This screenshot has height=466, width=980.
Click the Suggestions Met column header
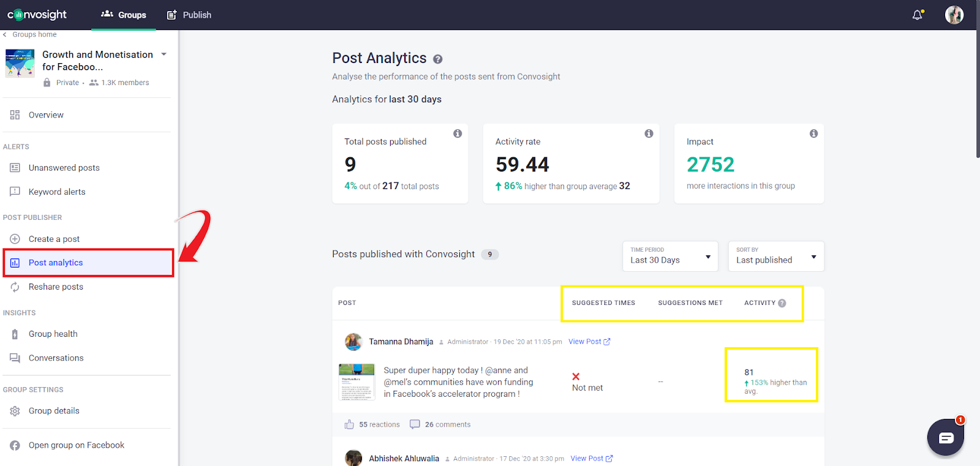pos(690,303)
